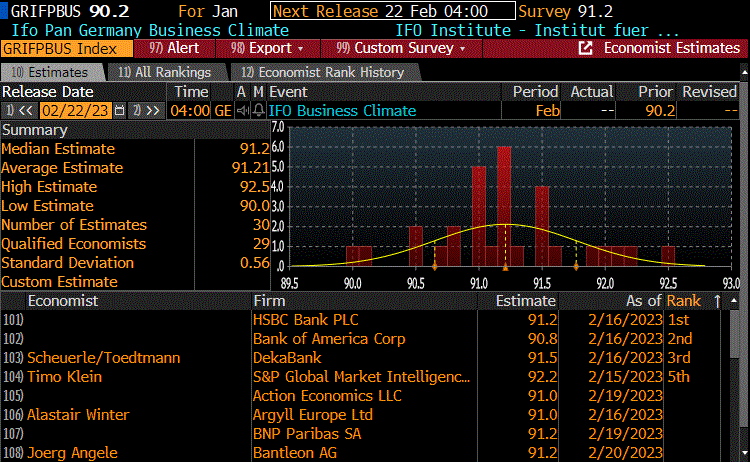Screen dimensions: 750x462
Task: Click the High Estimate value 92.5
Action: (254, 187)
